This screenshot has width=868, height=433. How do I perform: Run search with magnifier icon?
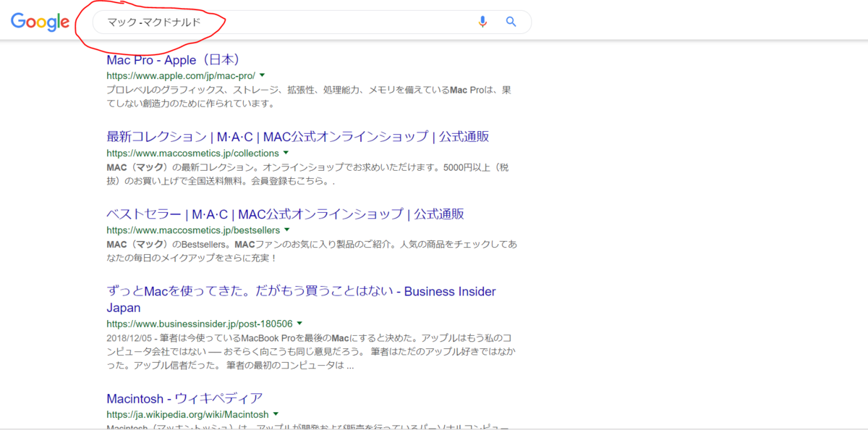[511, 22]
